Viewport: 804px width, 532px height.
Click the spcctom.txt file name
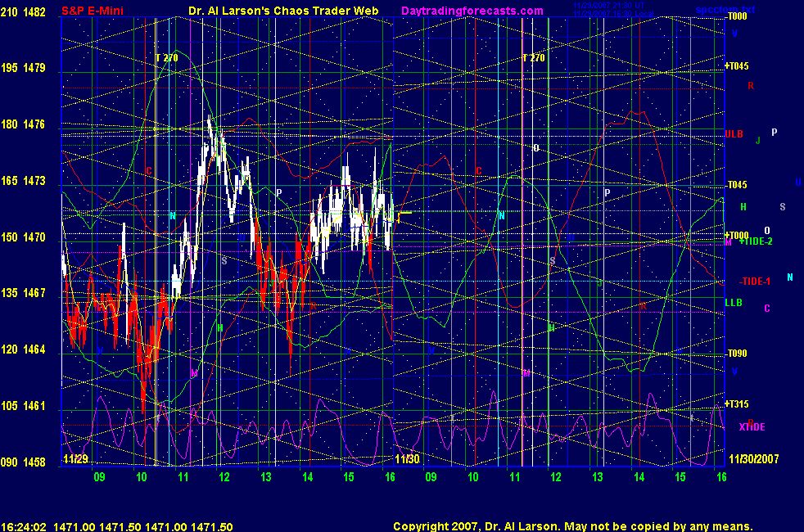pyautogui.click(x=725, y=10)
